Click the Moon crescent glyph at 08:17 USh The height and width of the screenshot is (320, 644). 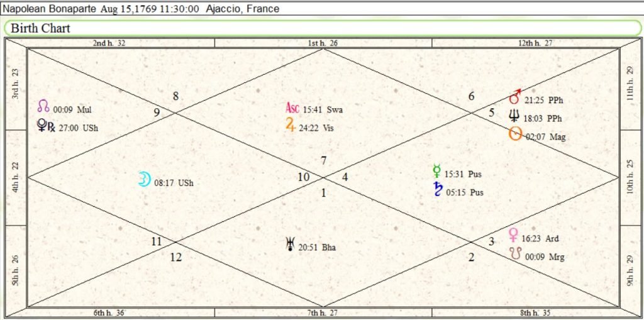[x=145, y=179]
